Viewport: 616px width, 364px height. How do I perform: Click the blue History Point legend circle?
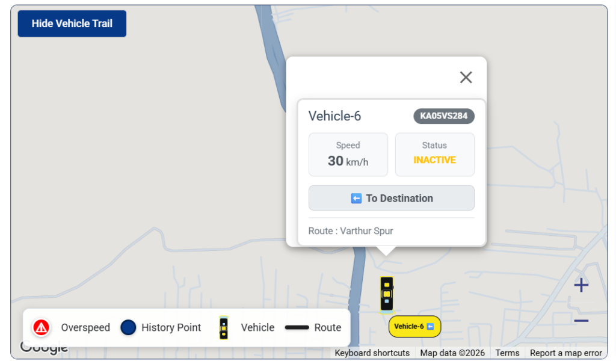coord(128,327)
